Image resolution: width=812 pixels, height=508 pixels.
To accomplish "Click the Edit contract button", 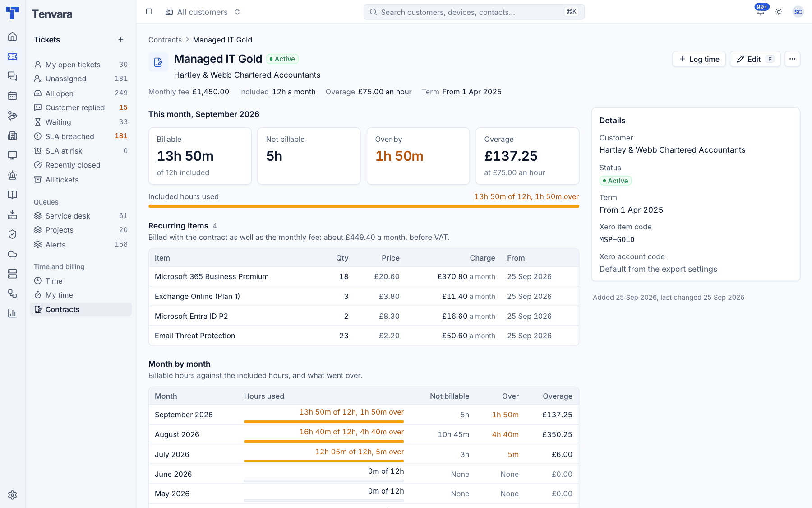I will [x=755, y=59].
